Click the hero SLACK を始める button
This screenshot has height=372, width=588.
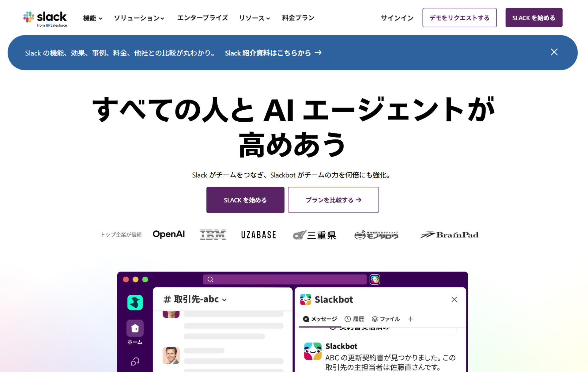coord(245,200)
